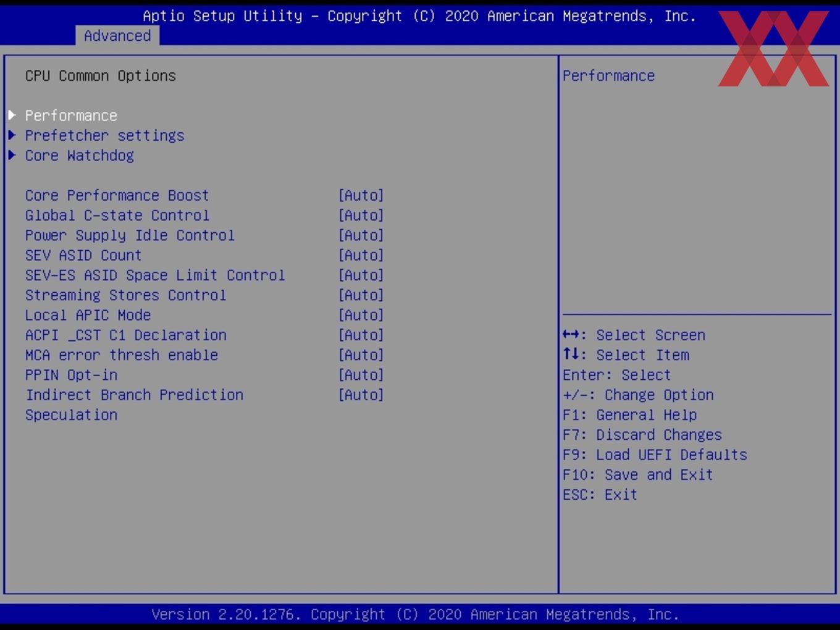This screenshot has height=630, width=840.
Task: Change the Local APIC Mode value
Action: tap(361, 315)
